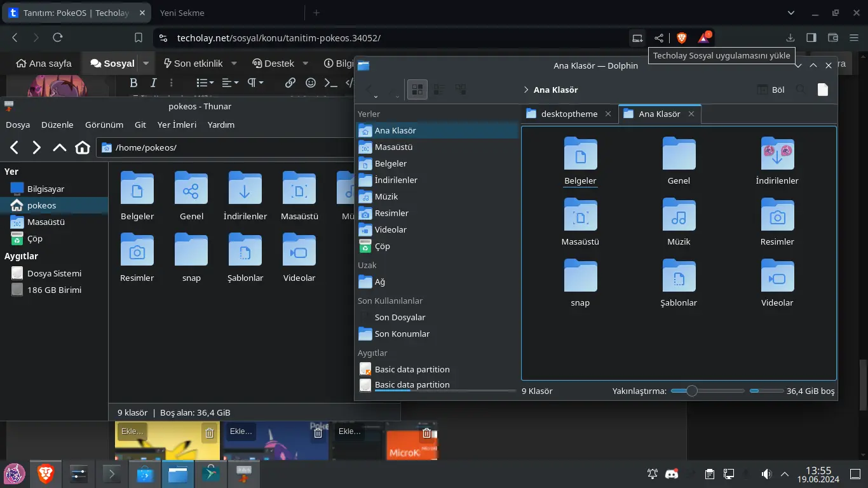The width and height of the screenshot is (868, 488).
Task: Open the text alignment dropdown in editor
Action: coord(230,83)
